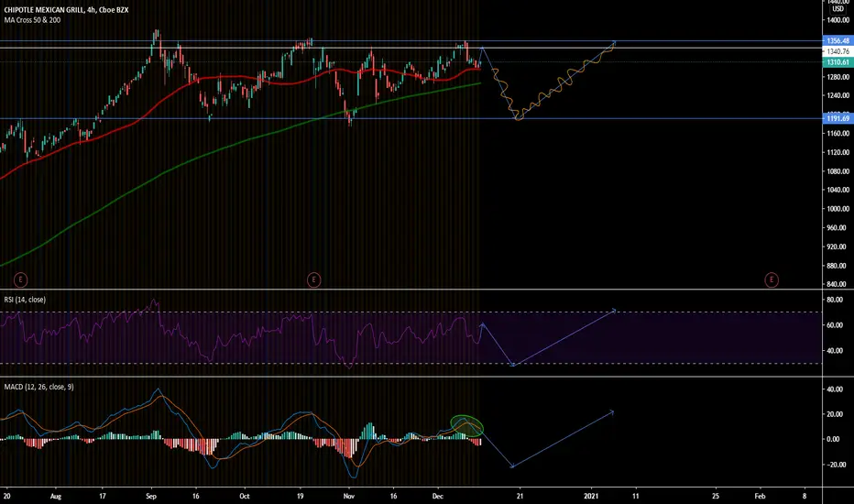
Task: Click the USD currency label
Action: coord(838,9)
